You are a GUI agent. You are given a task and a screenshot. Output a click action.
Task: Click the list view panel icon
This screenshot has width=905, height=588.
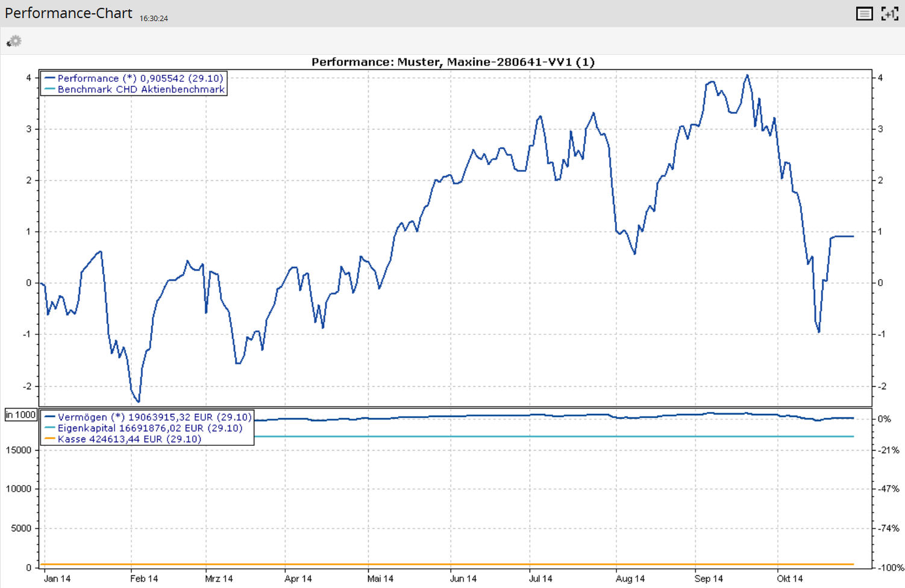864,14
